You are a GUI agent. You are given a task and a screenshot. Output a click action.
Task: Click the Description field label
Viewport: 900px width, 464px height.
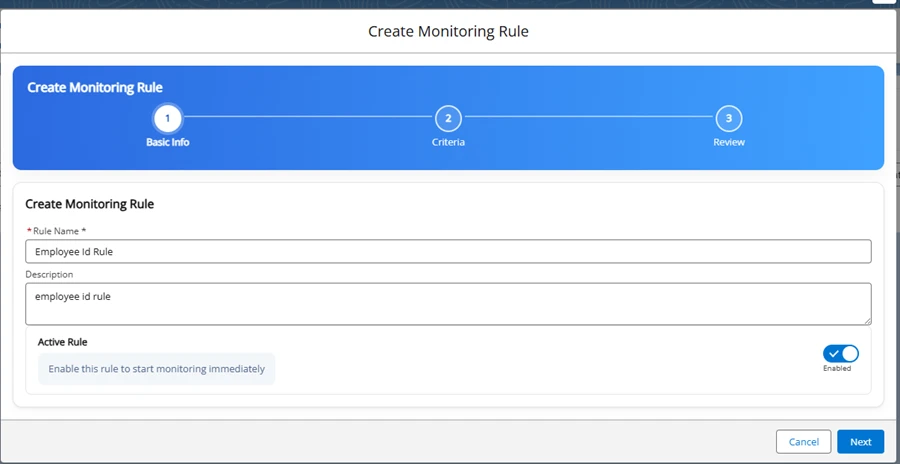point(49,274)
